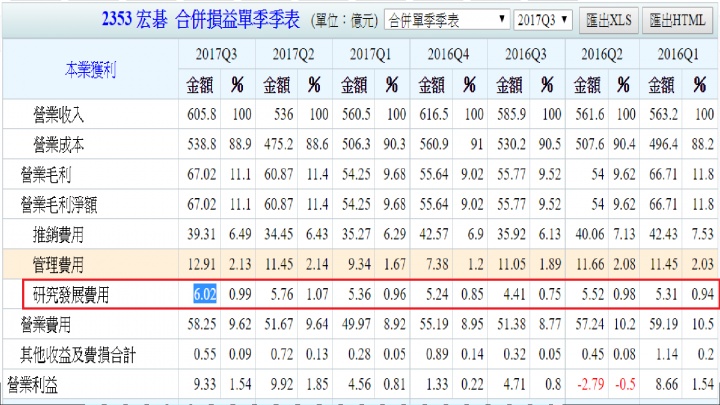The width and height of the screenshot is (720, 405).
Task: Click the 11.66 admin expense value
Action: click(590, 264)
